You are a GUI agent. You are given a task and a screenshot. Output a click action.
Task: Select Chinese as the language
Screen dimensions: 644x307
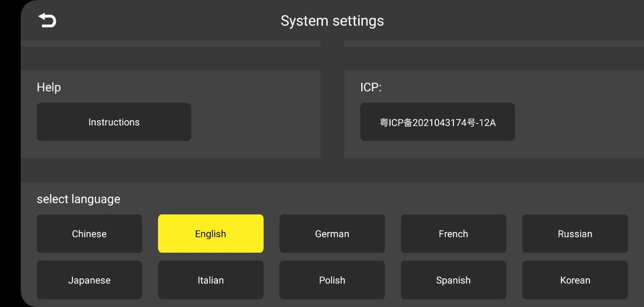(x=89, y=234)
